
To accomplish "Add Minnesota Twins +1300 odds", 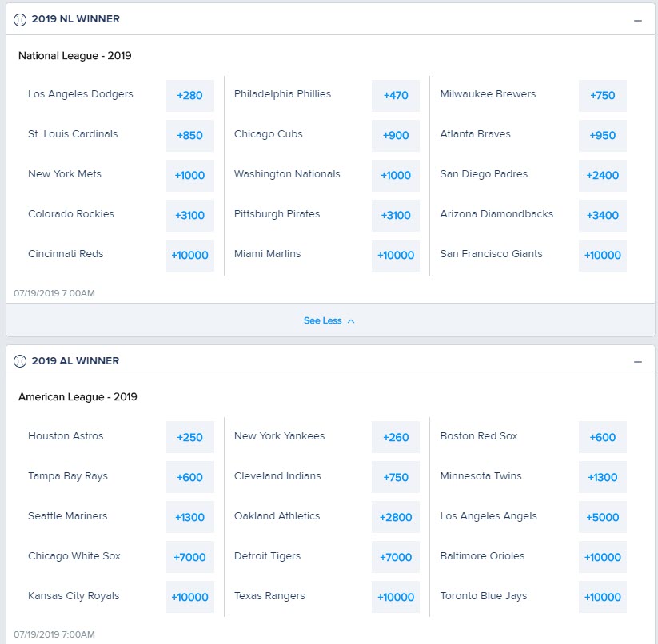I will pos(603,477).
